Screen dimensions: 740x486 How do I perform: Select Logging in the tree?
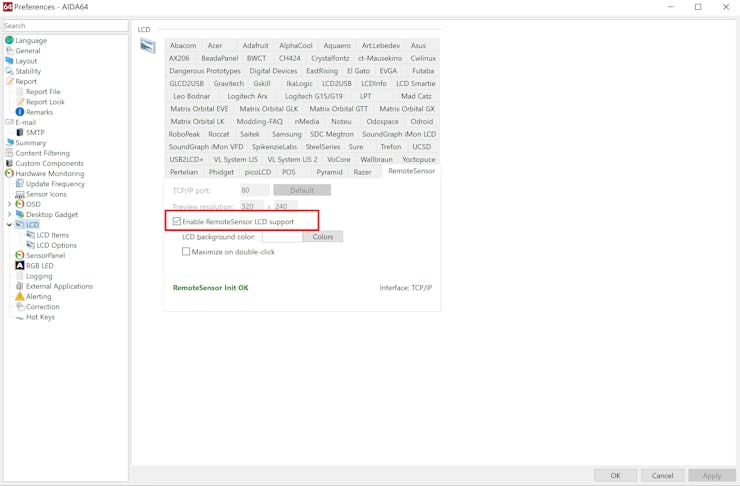point(39,276)
